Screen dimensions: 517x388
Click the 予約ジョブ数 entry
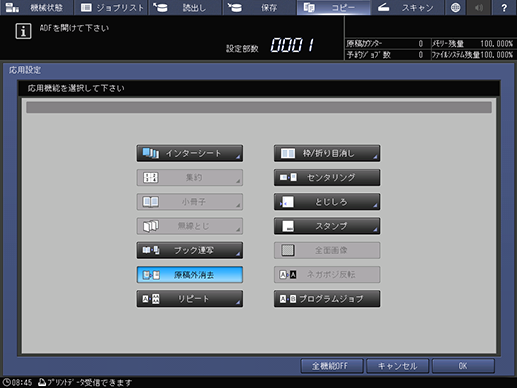(x=385, y=55)
